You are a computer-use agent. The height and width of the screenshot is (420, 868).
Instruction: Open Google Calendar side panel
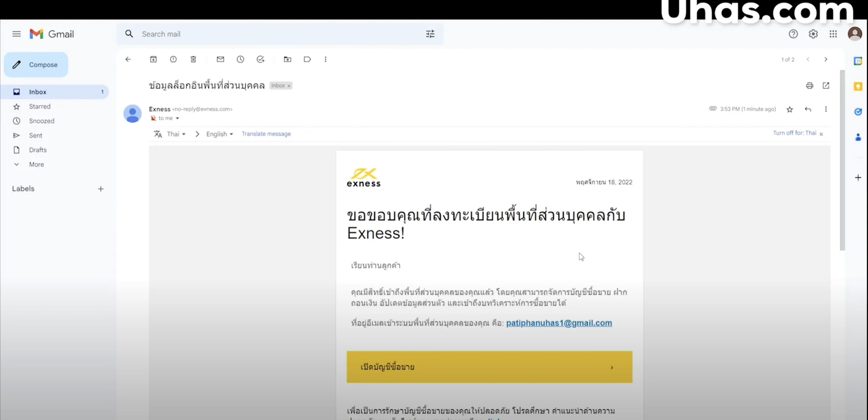point(858,61)
